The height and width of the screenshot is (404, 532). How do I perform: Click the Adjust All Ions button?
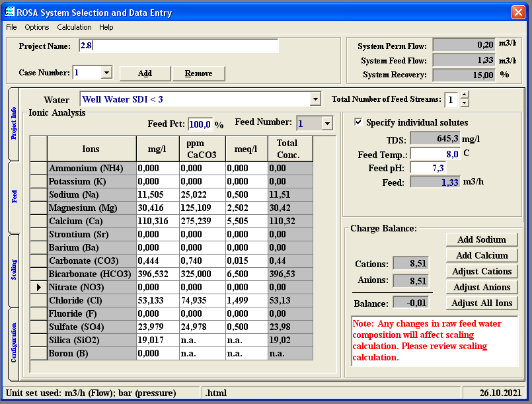pyautogui.click(x=482, y=303)
